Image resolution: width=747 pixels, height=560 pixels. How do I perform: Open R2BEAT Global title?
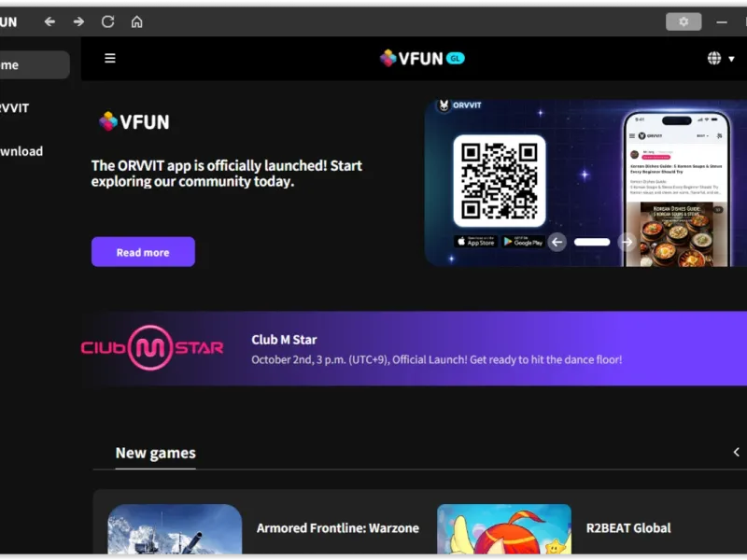(628, 528)
